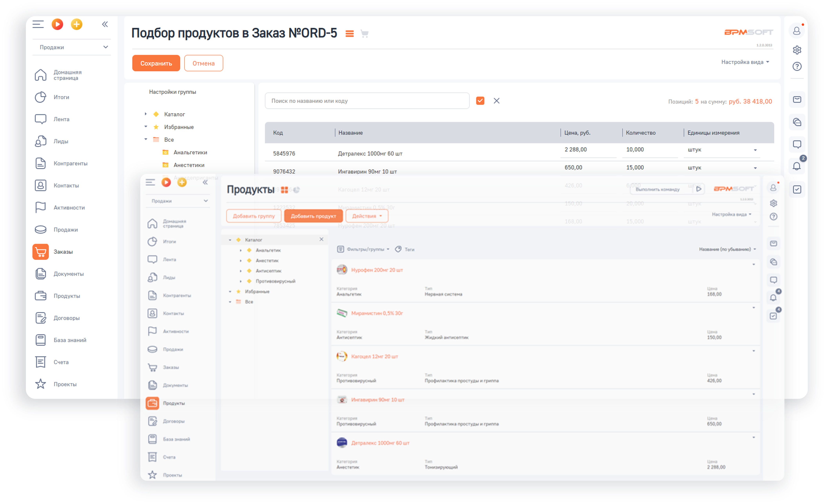Open units dropdown for Детралекс row
826x504 pixels.
pyautogui.click(x=755, y=150)
